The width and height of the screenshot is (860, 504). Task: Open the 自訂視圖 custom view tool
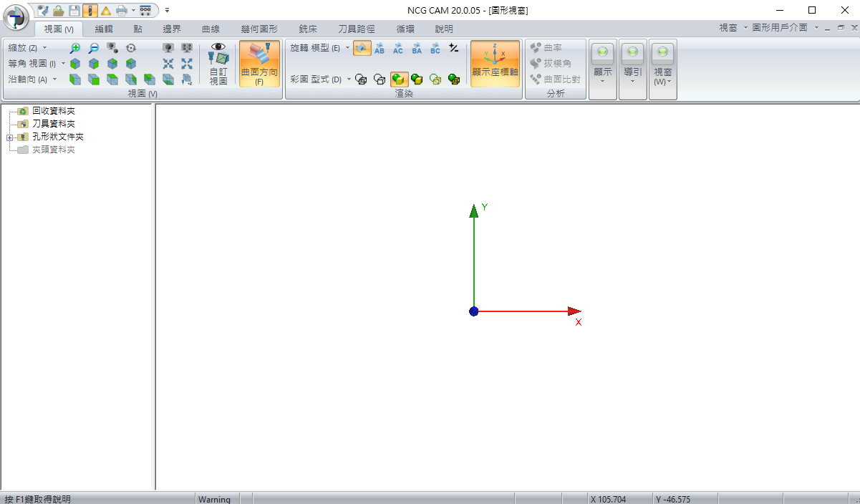218,64
